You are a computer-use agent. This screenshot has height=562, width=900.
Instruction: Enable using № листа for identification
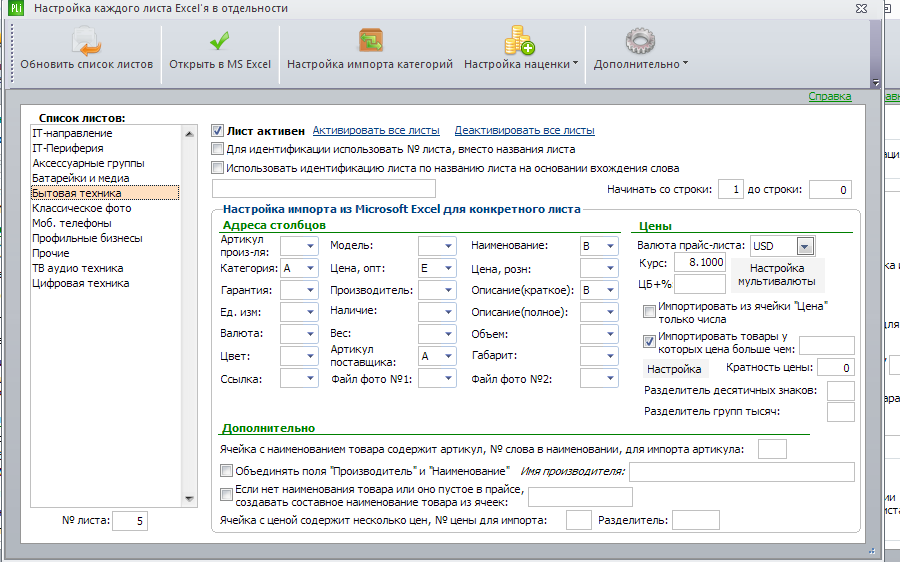click(x=217, y=149)
